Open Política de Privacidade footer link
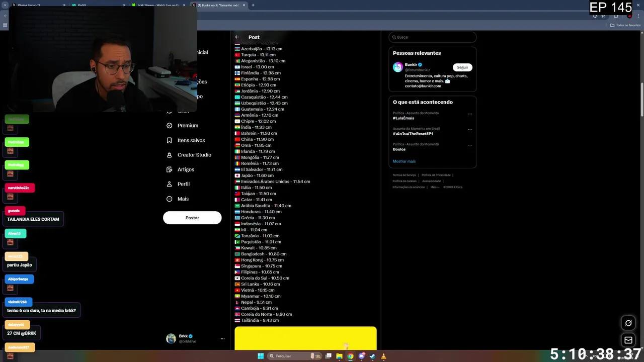Image resolution: width=644 pixels, height=362 pixels. pyautogui.click(x=436, y=175)
